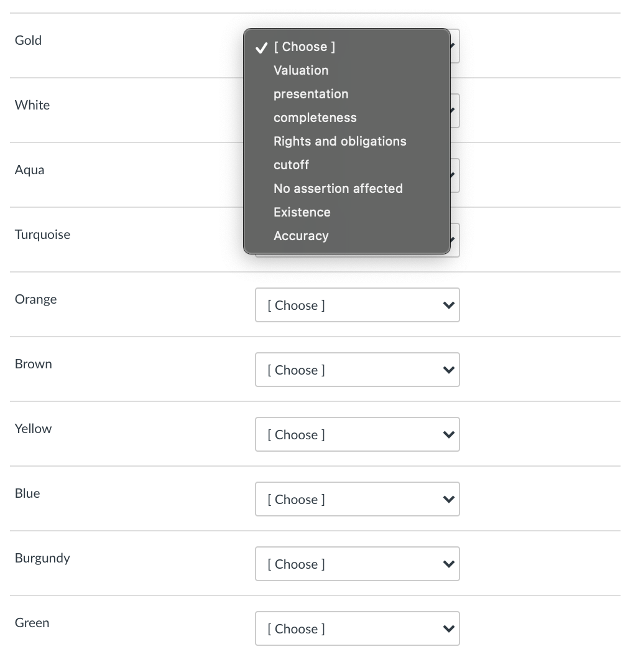Select the completeness option

click(315, 118)
